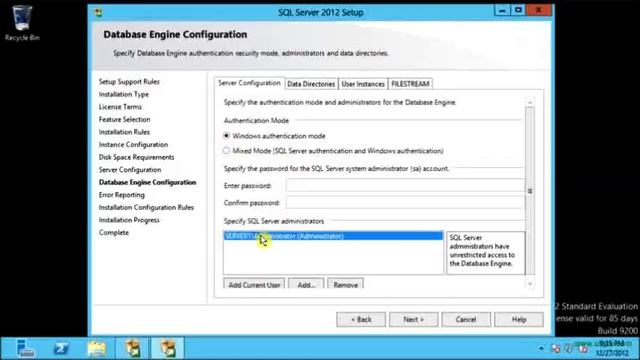Click the Installation Type step
Screen dimensions: 640x360
124,94
